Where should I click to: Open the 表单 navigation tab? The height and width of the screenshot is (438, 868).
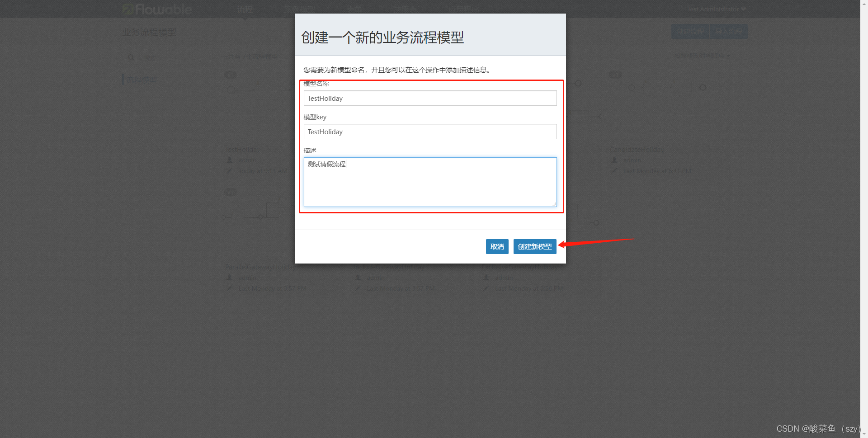354,9
